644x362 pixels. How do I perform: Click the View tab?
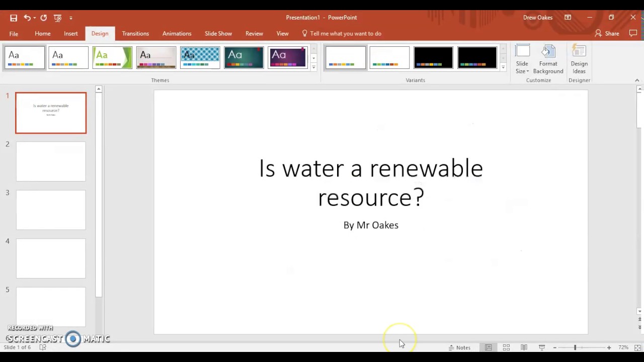(282, 34)
